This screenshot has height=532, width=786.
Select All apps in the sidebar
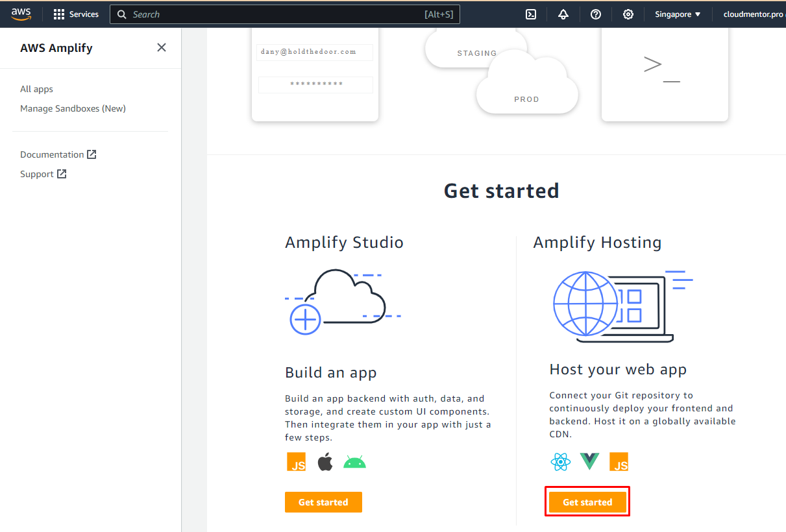point(36,89)
